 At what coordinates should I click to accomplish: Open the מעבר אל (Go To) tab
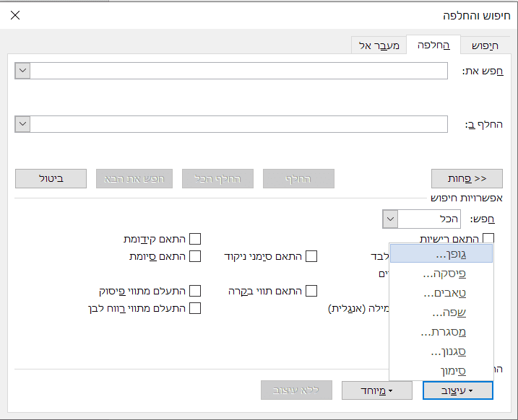379,45
